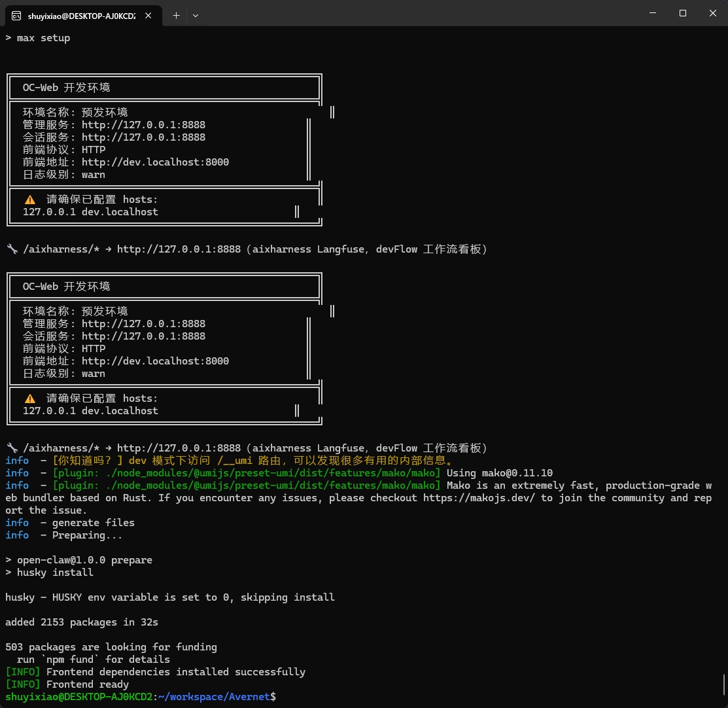Click the 'run `npm fund` for details' line
The height and width of the screenshot is (708, 728).
pos(94,660)
